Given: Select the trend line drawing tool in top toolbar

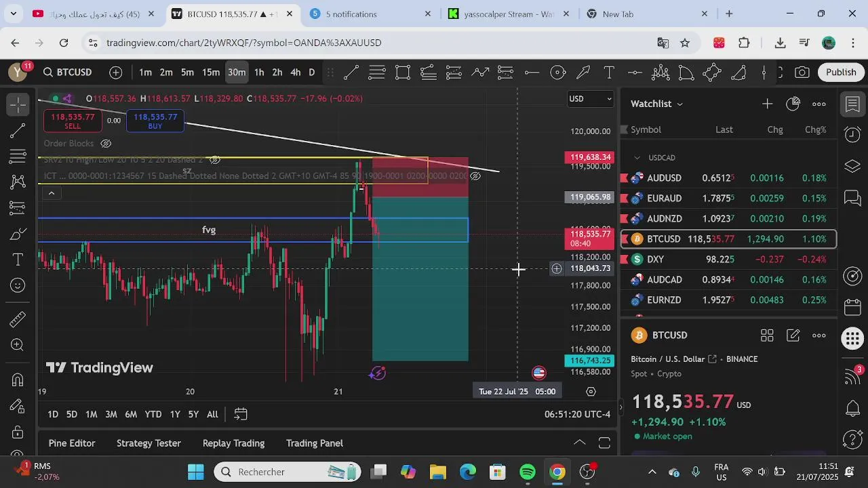Looking at the screenshot, I should (351, 73).
